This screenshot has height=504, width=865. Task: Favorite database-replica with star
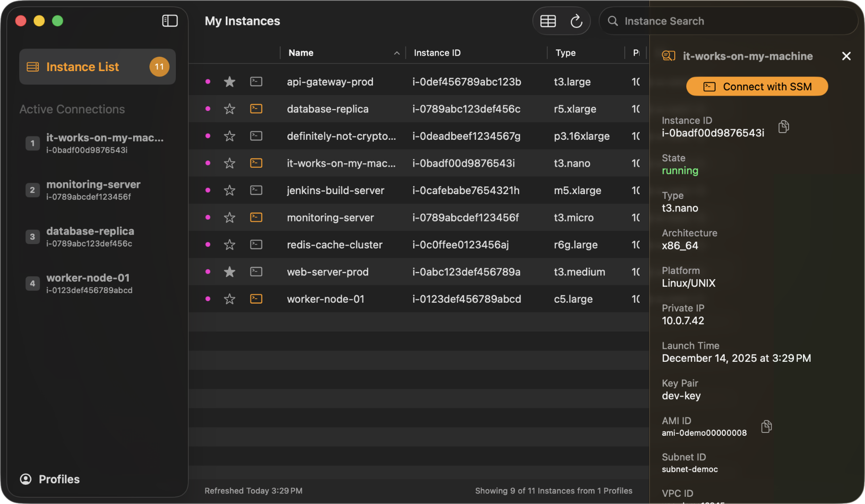click(x=230, y=109)
